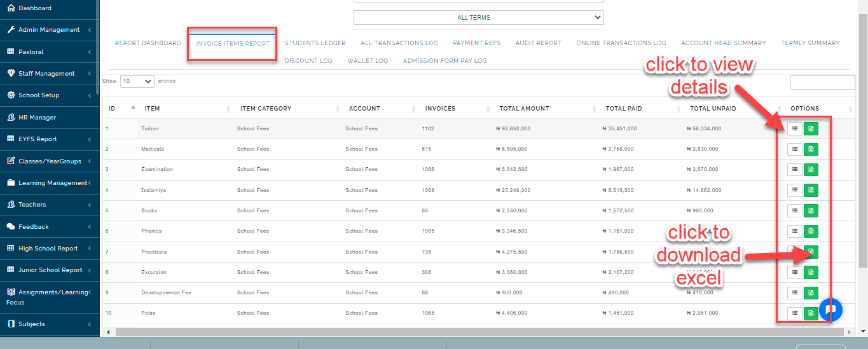
Task: Open the Students Ledger tab
Action: point(315,43)
